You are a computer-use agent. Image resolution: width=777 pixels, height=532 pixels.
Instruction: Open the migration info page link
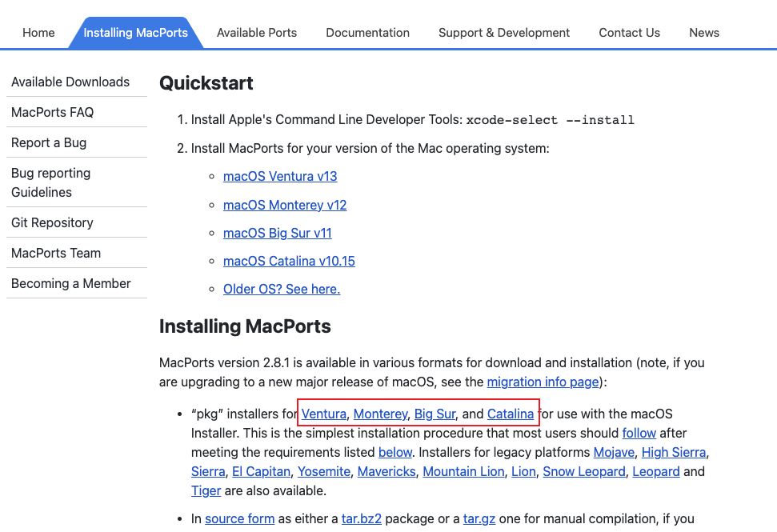[543, 382]
